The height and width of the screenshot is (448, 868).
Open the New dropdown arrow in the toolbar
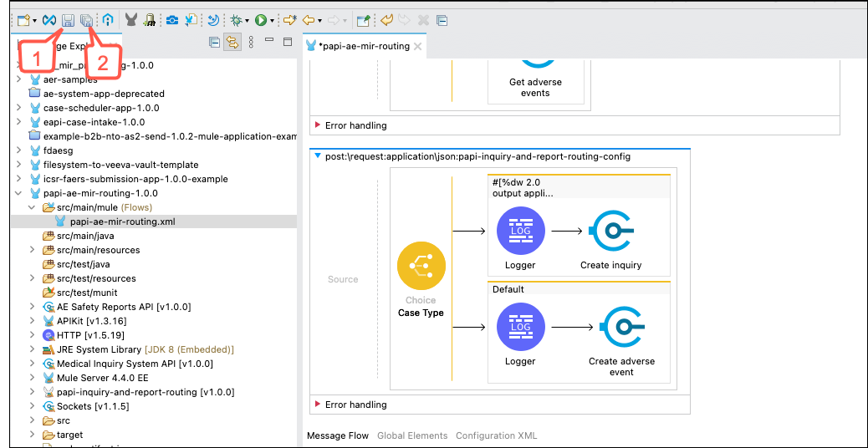[35, 21]
